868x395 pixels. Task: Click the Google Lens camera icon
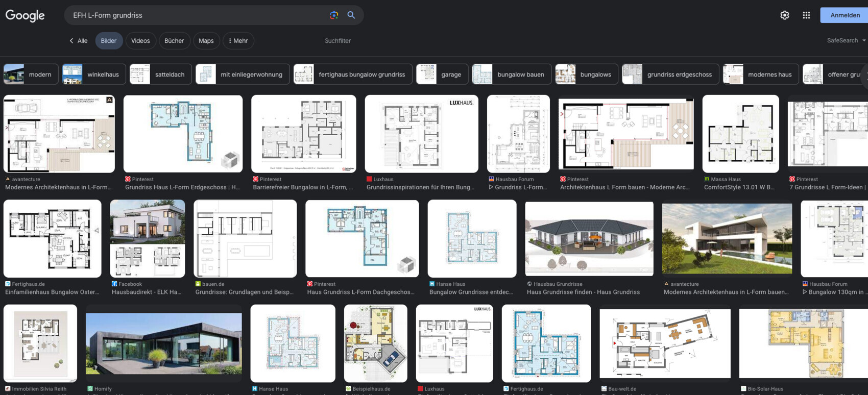click(x=334, y=15)
